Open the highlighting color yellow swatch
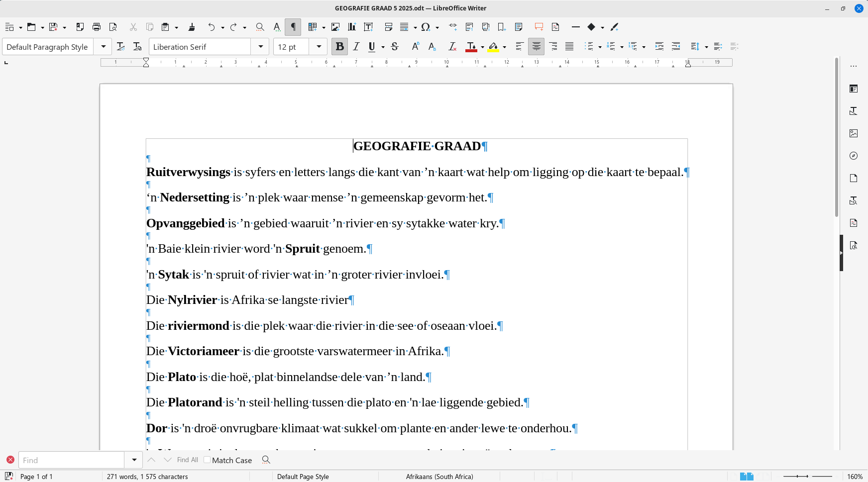The width and height of the screenshot is (868, 482). pyautogui.click(x=493, y=47)
